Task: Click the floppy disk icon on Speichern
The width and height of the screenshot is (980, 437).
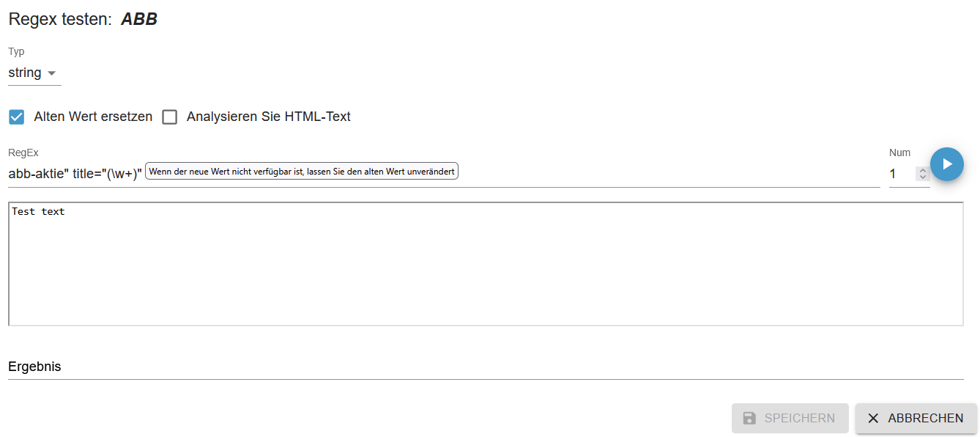Action: pyautogui.click(x=749, y=418)
